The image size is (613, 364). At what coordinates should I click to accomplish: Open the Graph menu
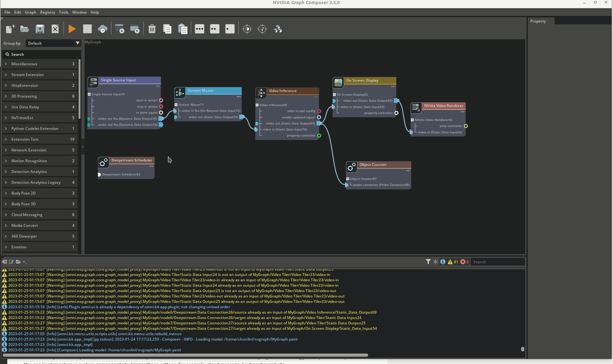tap(30, 12)
